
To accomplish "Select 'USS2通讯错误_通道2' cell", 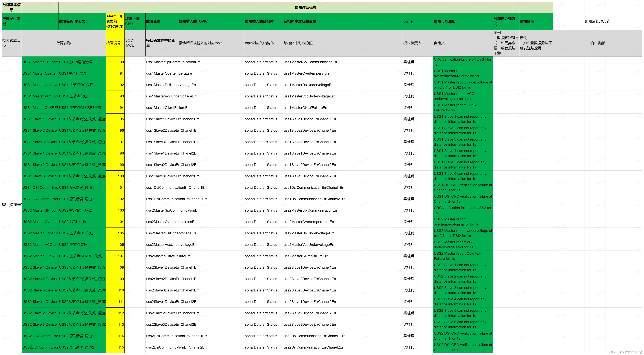I will (82, 347).
